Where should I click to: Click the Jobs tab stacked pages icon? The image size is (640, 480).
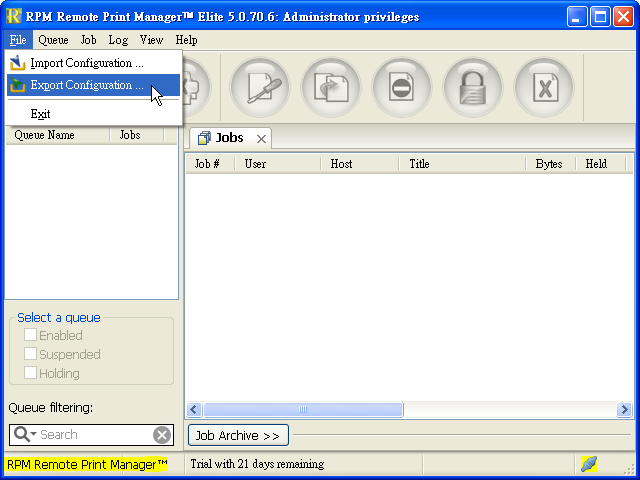point(204,138)
